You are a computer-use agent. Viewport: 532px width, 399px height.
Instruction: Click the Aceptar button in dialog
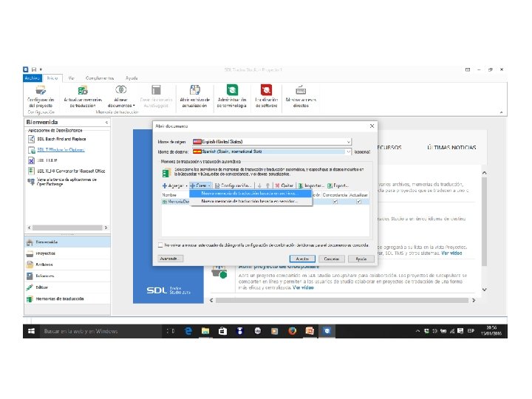pos(302,259)
